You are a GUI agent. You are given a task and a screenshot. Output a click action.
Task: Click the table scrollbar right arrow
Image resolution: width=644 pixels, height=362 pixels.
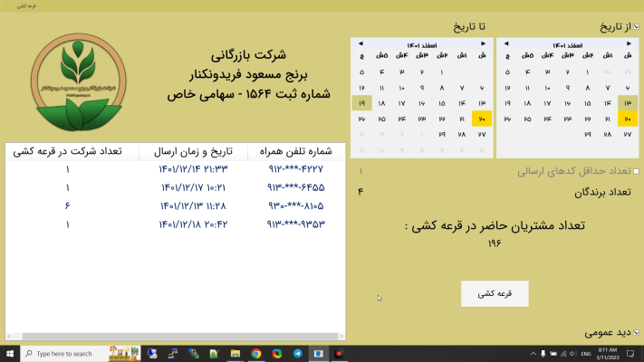[x=341, y=336]
